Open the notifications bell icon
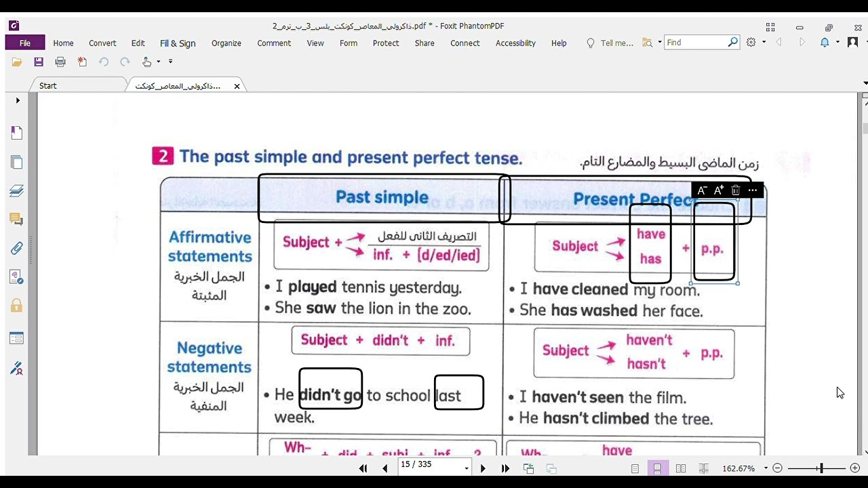Image resolution: width=868 pixels, height=488 pixels. click(825, 42)
